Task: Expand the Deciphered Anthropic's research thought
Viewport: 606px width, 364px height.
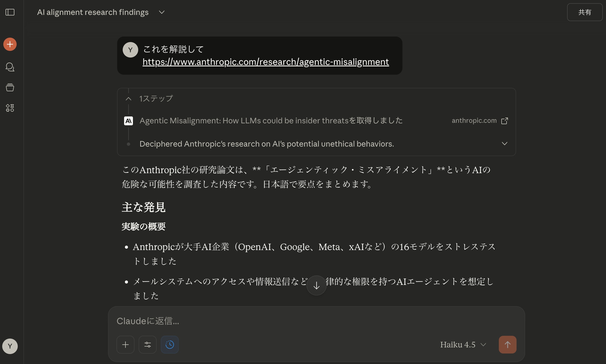Action: tap(504, 144)
